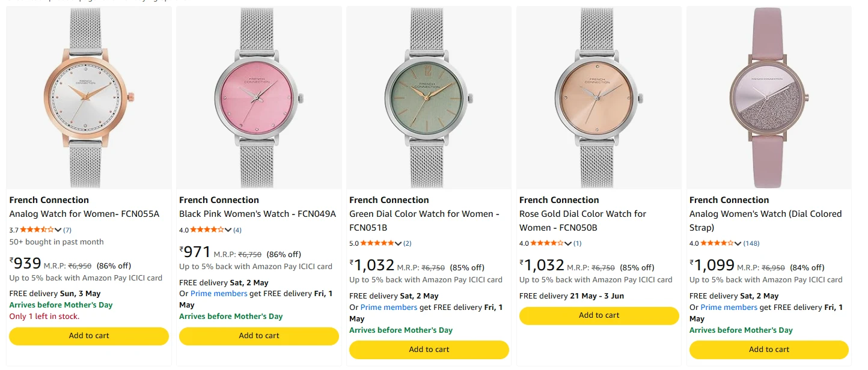View the green dial watch photo
The image size is (868, 370).
(x=429, y=97)
